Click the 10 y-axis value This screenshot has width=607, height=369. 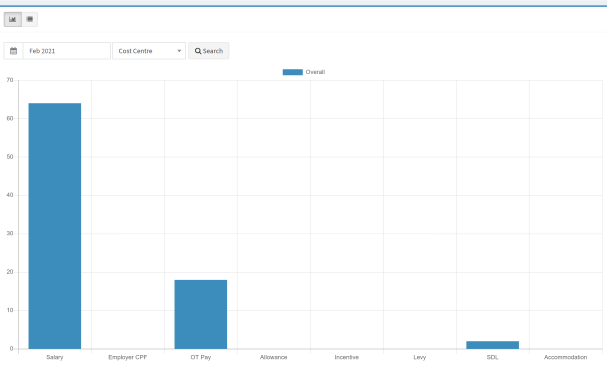[x=10, y=310]
